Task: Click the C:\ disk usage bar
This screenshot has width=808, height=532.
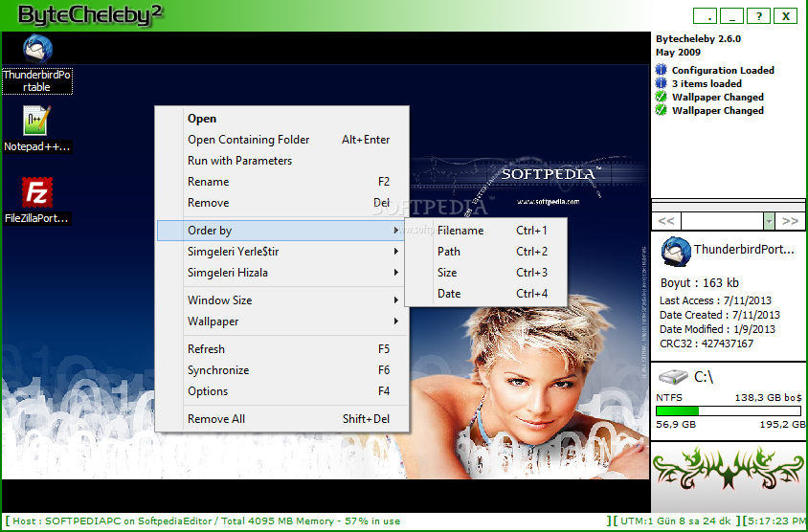Action: tap(729, 411)
